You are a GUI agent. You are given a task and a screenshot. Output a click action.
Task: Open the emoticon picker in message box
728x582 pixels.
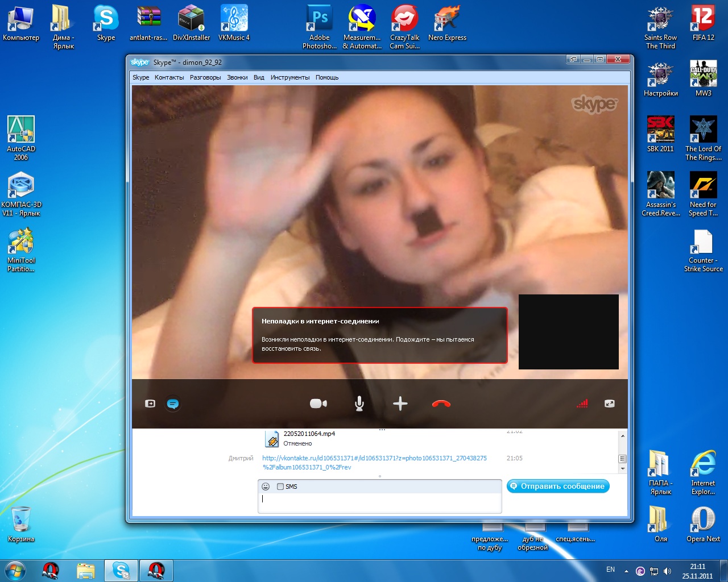266,487
